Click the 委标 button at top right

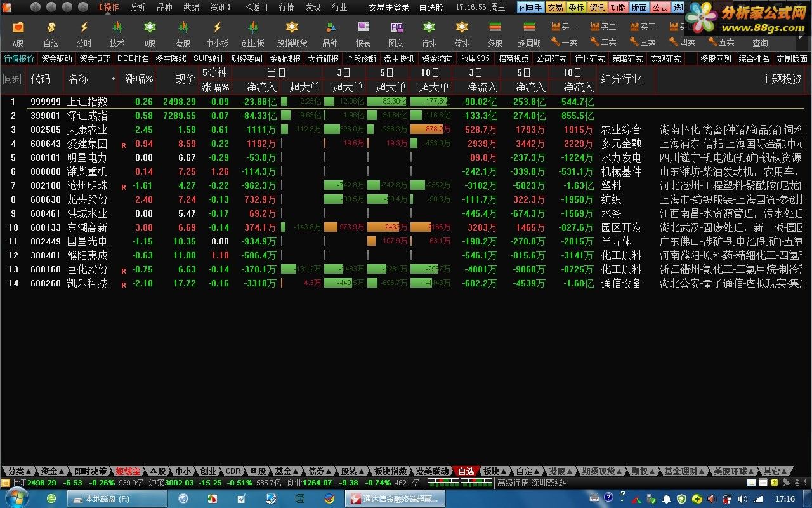coord(576,8)
